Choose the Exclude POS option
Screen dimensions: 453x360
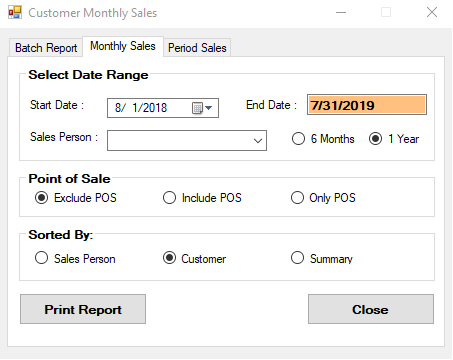point(76,198)
